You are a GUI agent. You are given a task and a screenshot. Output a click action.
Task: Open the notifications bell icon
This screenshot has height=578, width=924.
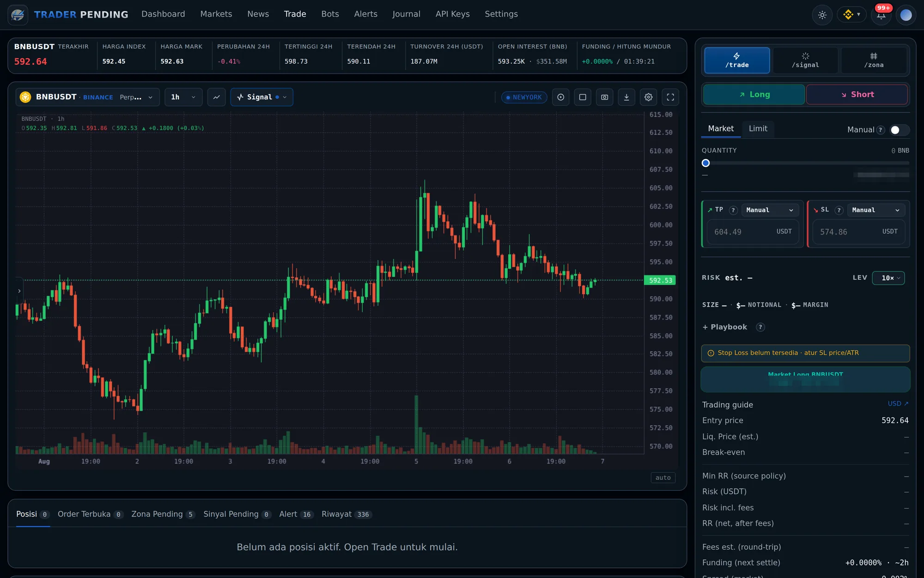pos(881,15)
